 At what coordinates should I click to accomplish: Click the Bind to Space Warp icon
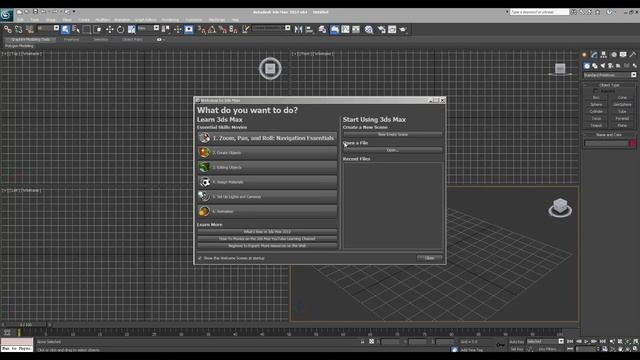point(29,29)
